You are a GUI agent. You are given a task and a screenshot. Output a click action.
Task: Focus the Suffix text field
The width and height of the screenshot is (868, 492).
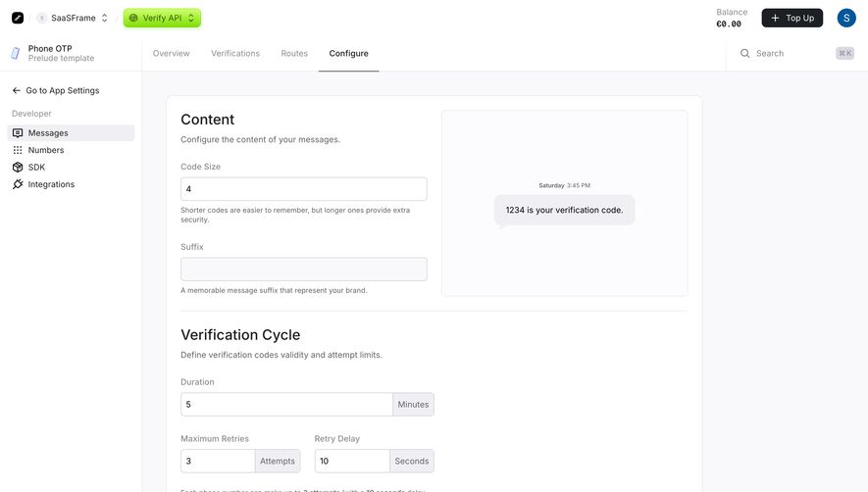click(x=304, y=269)
